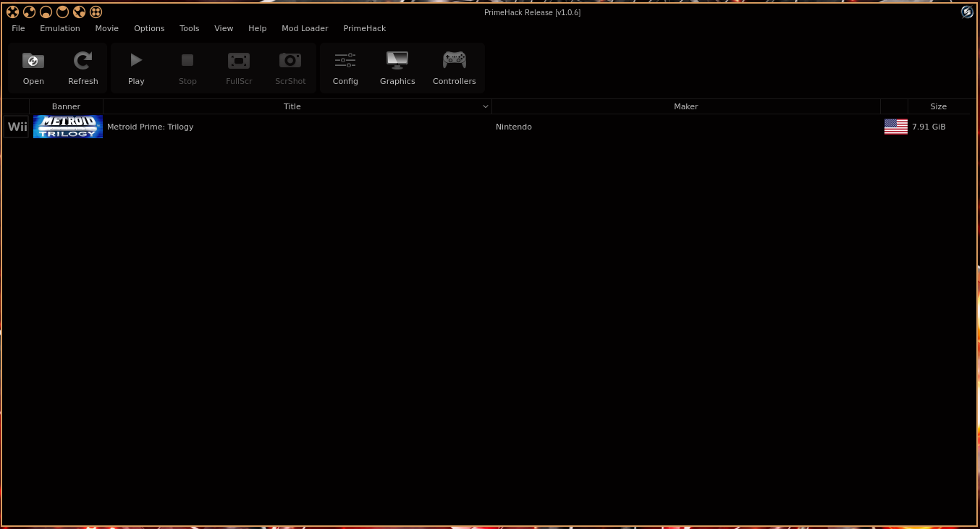Toggle fullscreen using the FullScr button
The height and width of the screenshot is (529, 980).
(239, 68)
